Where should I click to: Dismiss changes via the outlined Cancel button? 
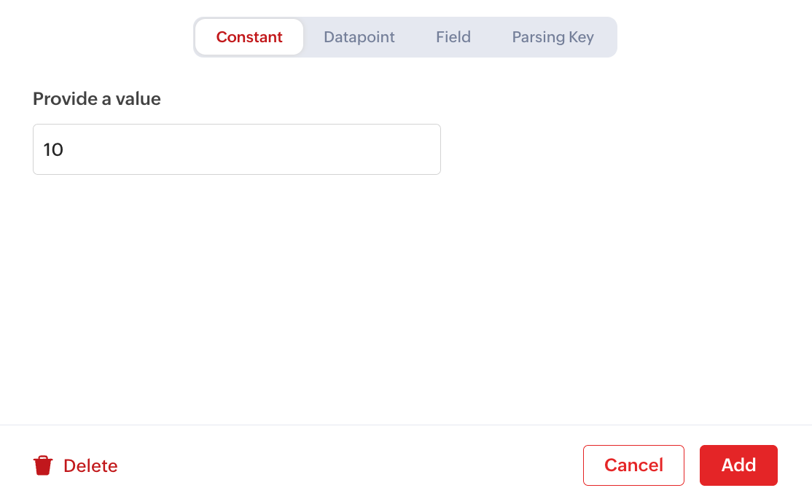[633, 465]
